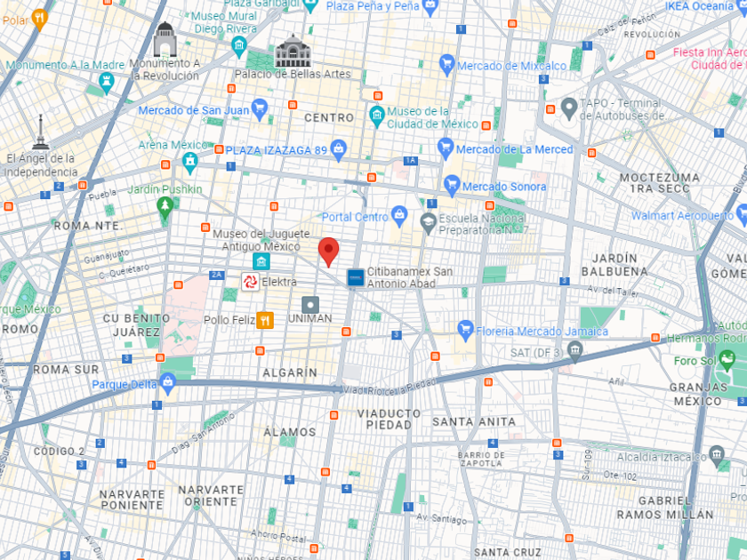Select Jardín Pushkin green park icon
This screenshot has height=560, width=747.
point(165,208)
